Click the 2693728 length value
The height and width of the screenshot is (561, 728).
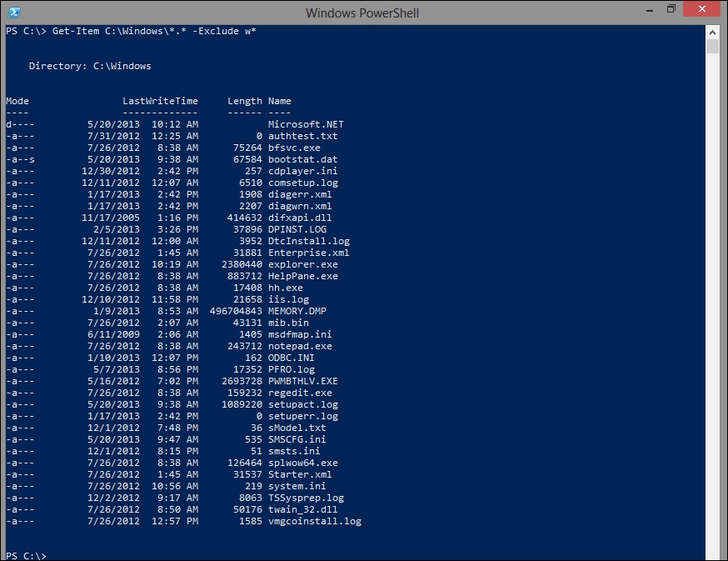pyautogui.click(x=242, y=381)
